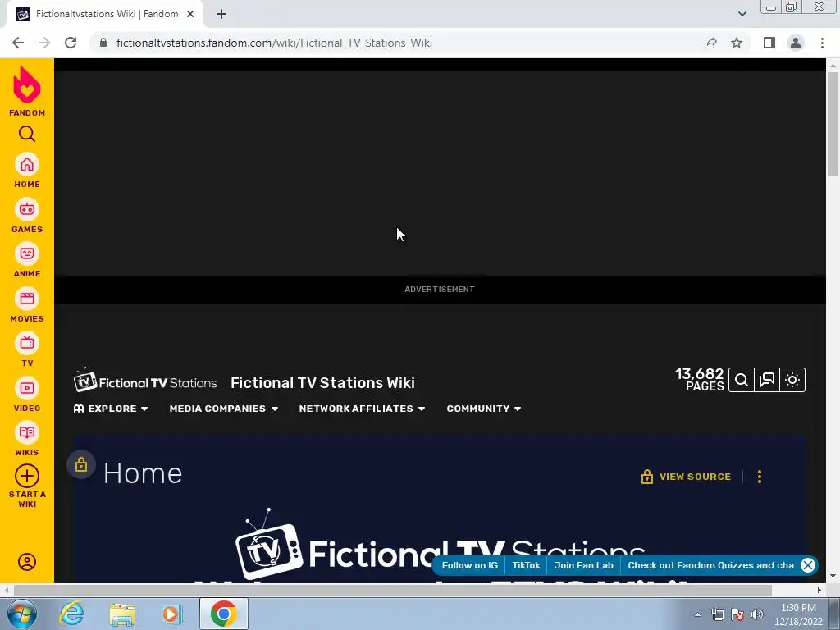Open the wiki Discuss chat icon
Screen dimensions: 840x630
click(767, 380)
